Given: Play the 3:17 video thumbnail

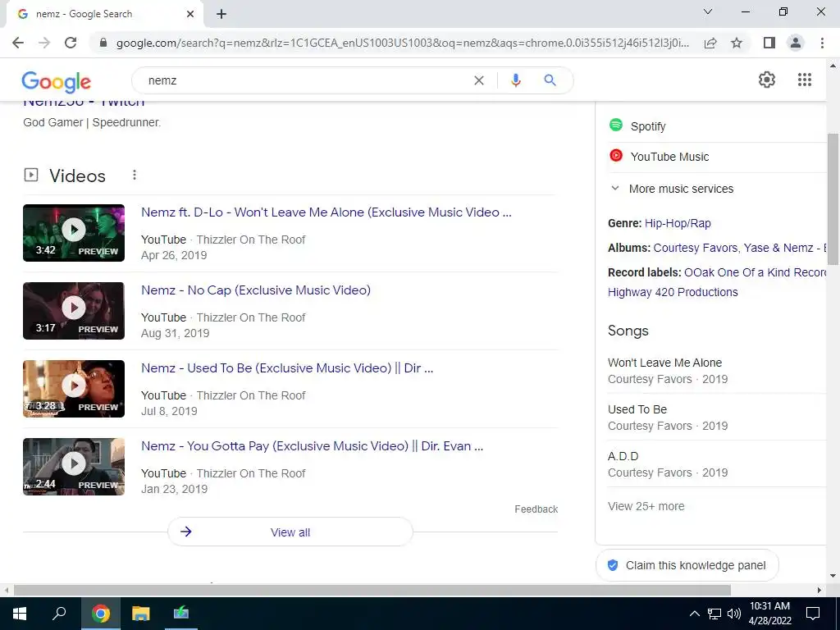Looking at the screenshot, I should click(73, 311).
